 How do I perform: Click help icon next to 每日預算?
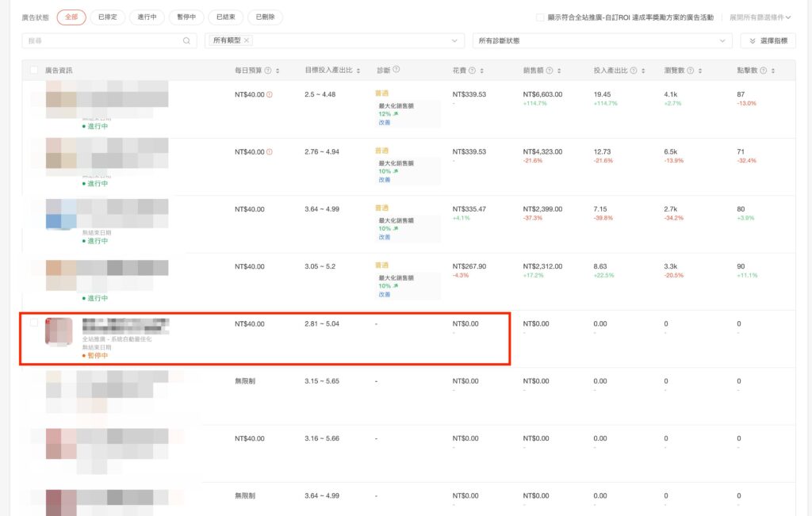[268, 71]
